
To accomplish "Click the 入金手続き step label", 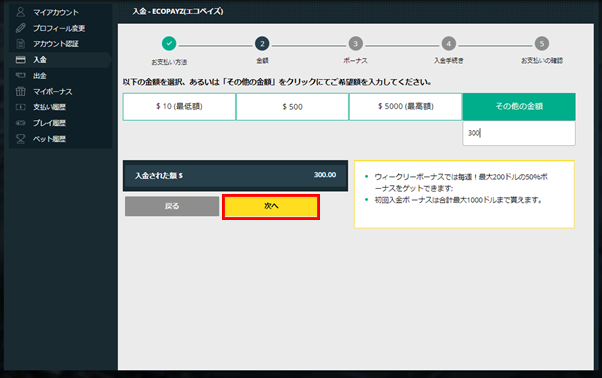I will click(x=448, y=61).
